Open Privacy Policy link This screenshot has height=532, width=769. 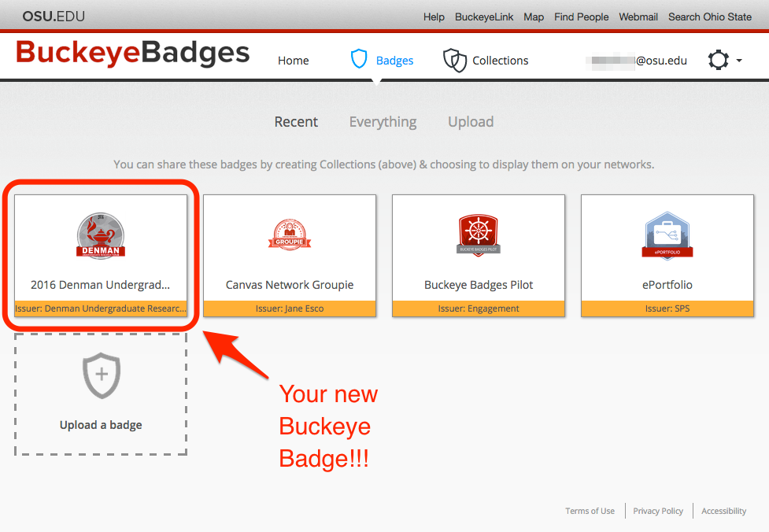[658, 511]
